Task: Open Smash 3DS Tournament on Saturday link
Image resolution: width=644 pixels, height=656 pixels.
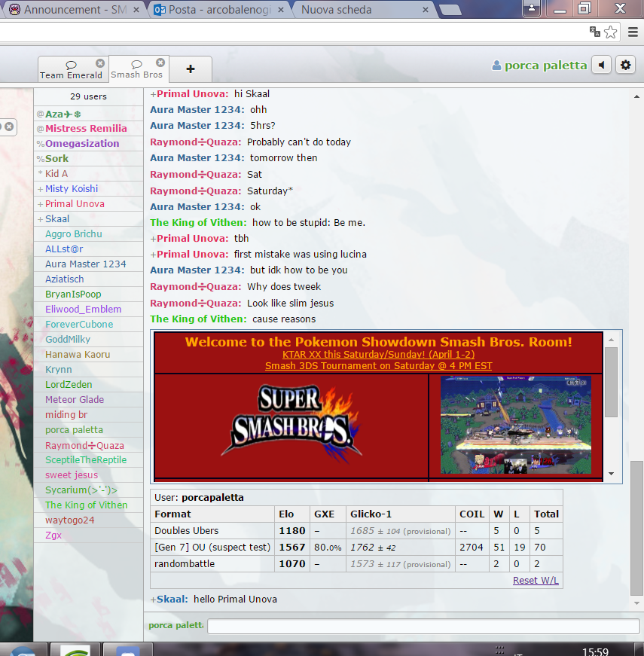Action: pos(378,365)
